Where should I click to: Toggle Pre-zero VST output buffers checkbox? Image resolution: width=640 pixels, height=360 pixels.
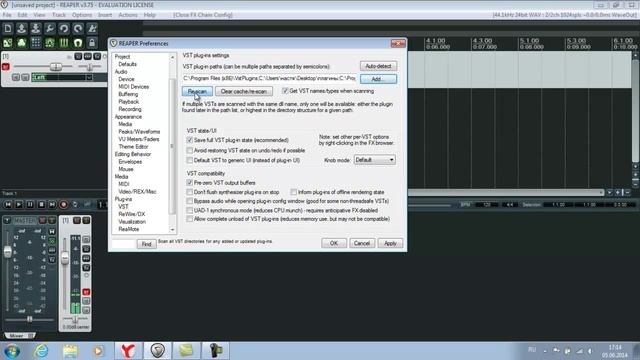(189, 182)
